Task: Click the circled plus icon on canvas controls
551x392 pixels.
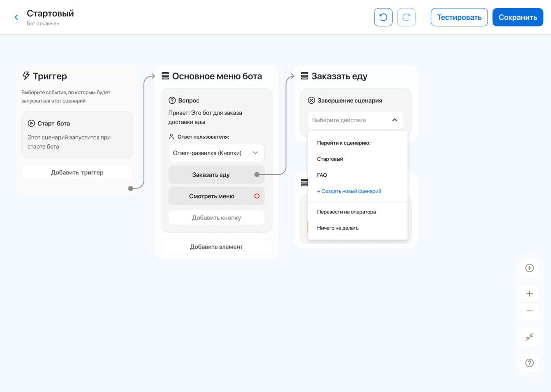Action: 530,268
